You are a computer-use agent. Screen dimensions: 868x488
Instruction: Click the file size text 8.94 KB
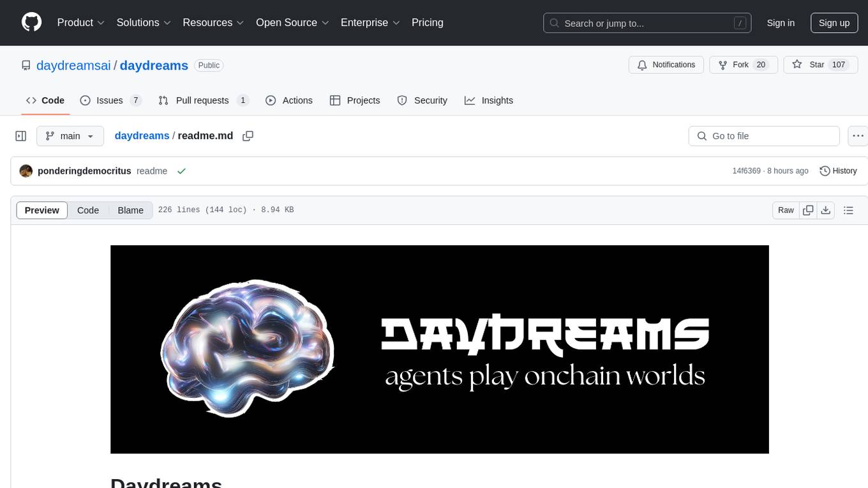(278, 210)
